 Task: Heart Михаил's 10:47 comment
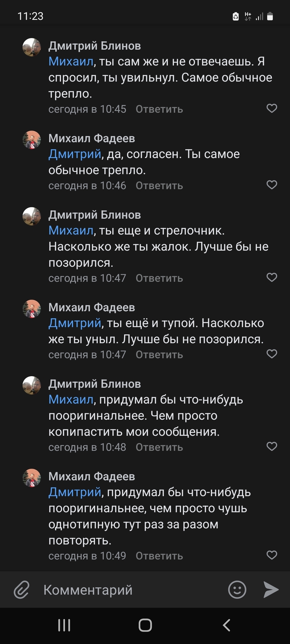(271, 354)
